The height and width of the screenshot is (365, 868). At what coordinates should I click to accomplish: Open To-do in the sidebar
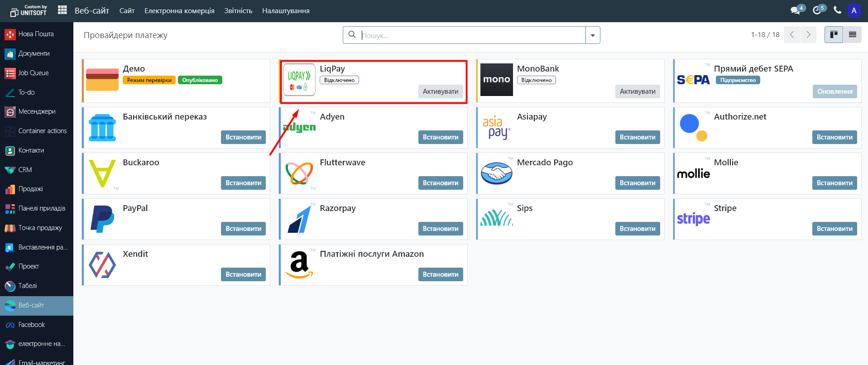click(x=37, y=92)
